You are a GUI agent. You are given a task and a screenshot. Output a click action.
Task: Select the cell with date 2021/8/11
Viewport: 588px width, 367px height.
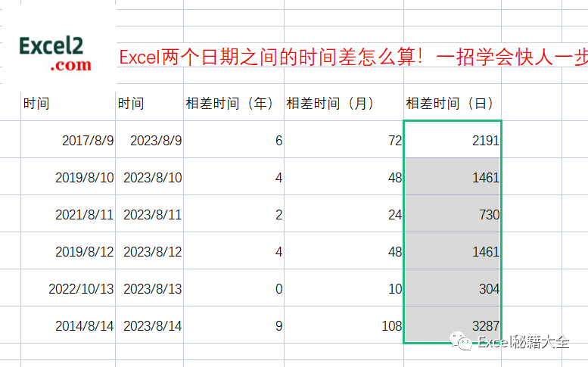point(68,213)
